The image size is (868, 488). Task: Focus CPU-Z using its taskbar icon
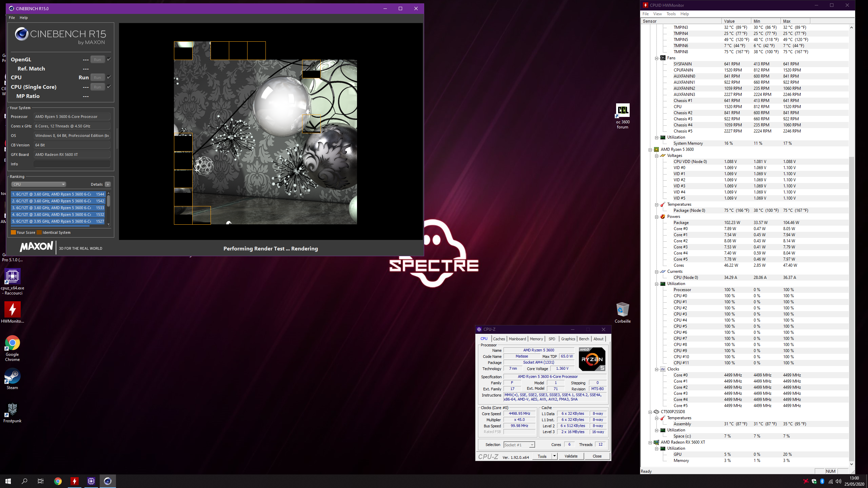pos(91,481)
